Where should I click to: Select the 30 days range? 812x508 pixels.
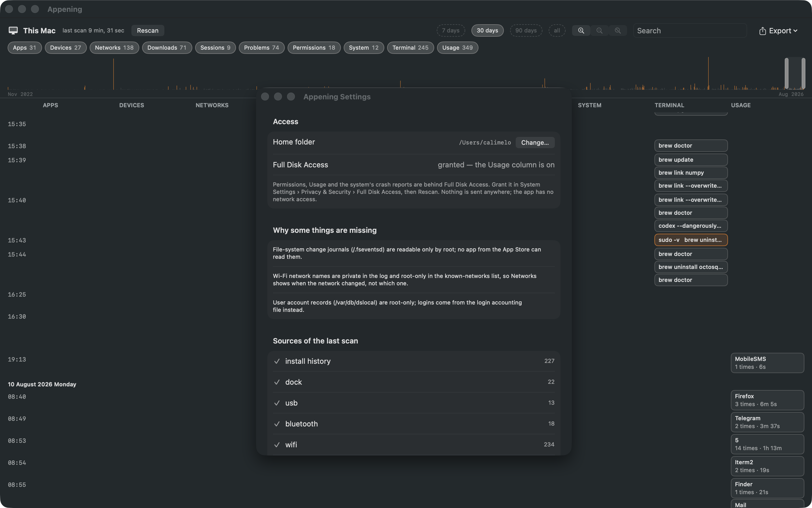tap(487, 30)
